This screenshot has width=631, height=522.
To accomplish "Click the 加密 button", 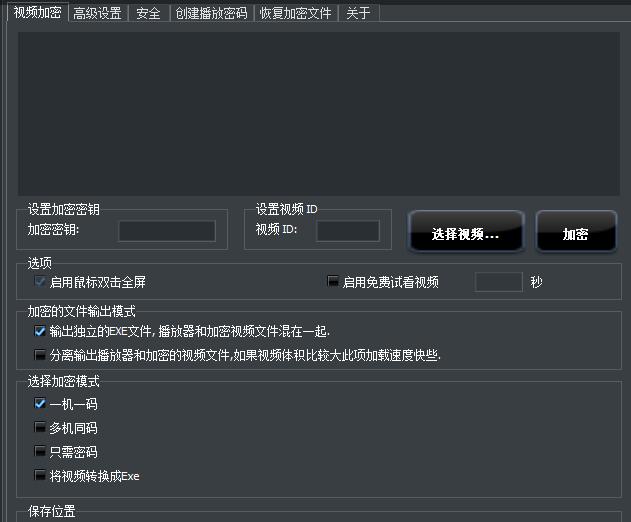I will pos(576,232).
